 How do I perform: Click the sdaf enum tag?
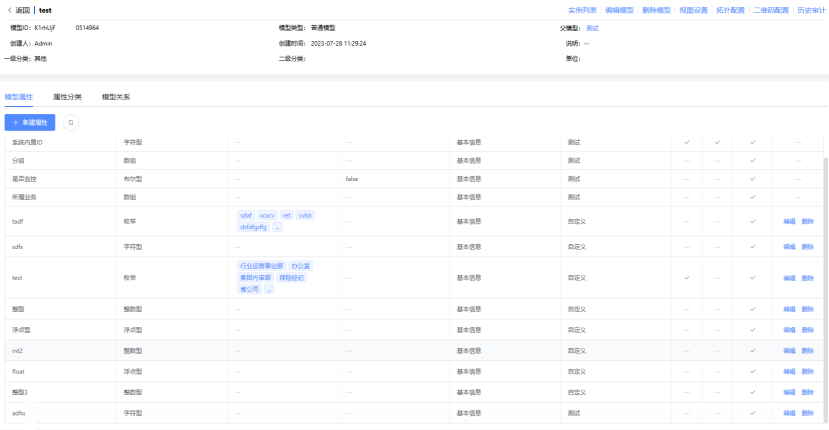(246, 215)
